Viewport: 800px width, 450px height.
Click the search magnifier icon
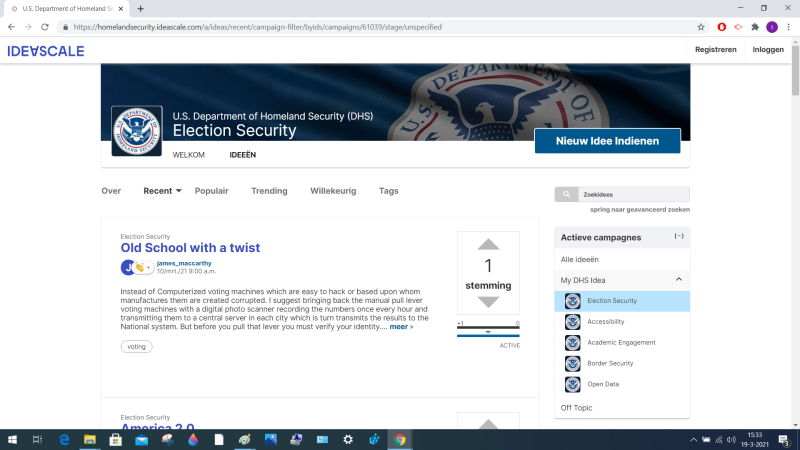coord(566,194)
